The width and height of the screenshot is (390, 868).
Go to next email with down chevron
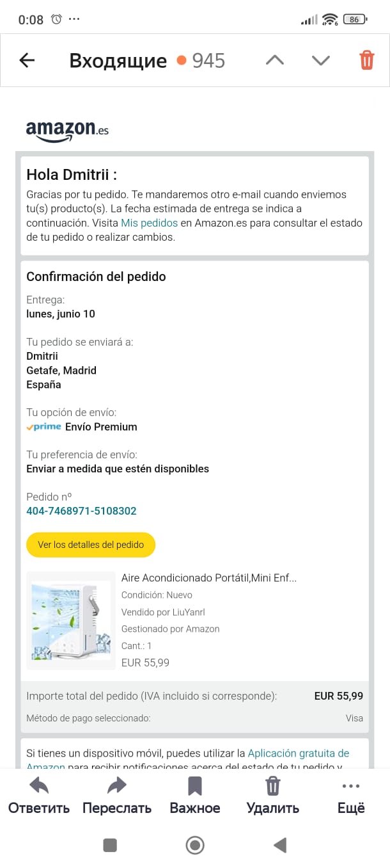click(x=320, y=60)
